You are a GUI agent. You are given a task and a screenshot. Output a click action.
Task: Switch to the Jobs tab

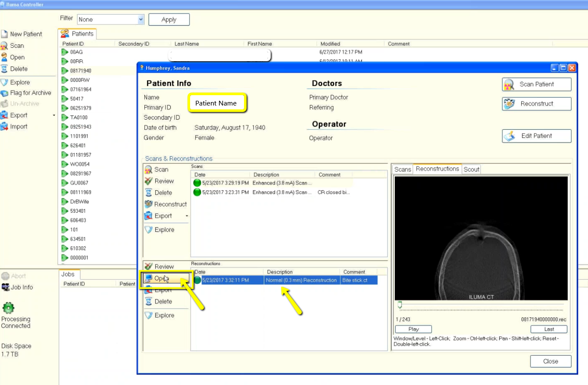pyautogui.click(x=68, y=274)
